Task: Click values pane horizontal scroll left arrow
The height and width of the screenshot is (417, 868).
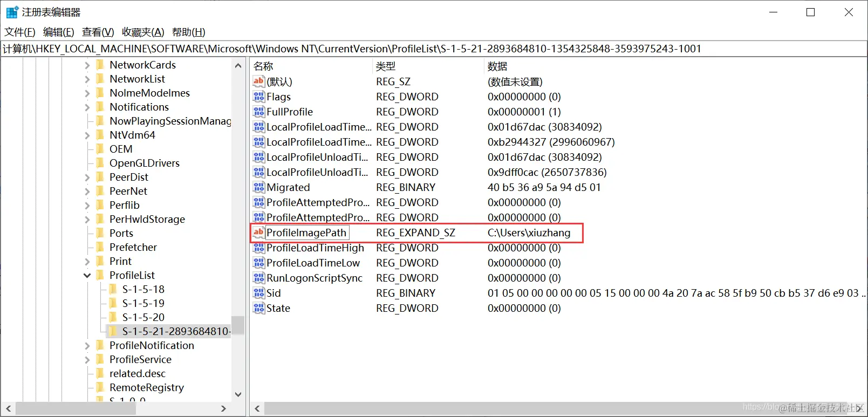Action: [x=257, y=408]
